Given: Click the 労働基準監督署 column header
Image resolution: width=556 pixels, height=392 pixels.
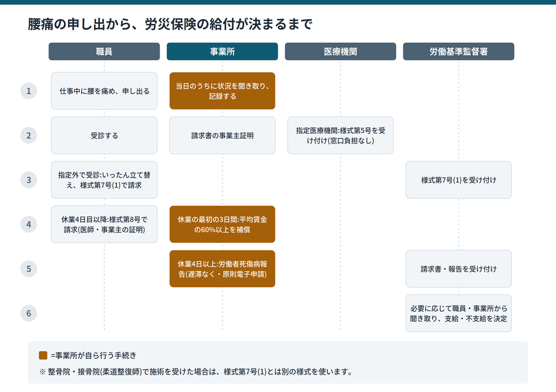Looking at the screenshot, I should [x=458, y=52].
